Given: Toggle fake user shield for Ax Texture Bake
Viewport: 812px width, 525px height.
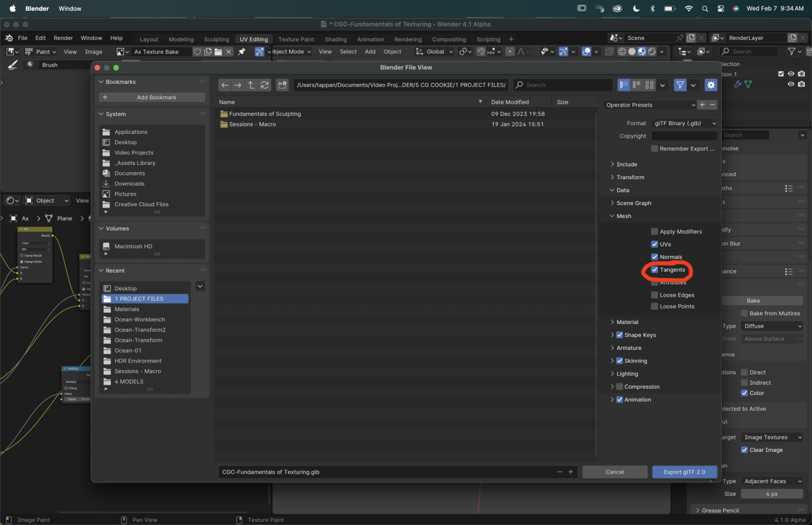Looking at the screenshot, I should coord(197,51).
